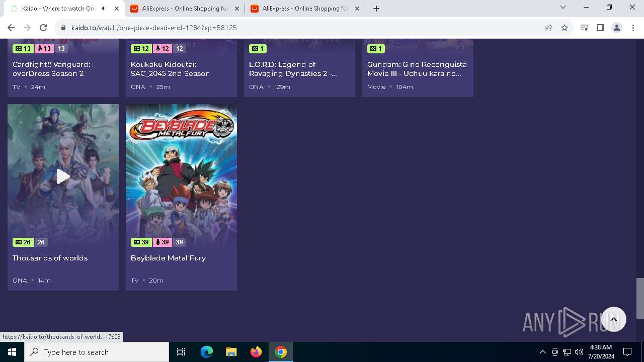Image resolution: width=644 pixels, height=362 pixels.
Task: Click the Chrome taskbar icon
Action: (281, 352)
